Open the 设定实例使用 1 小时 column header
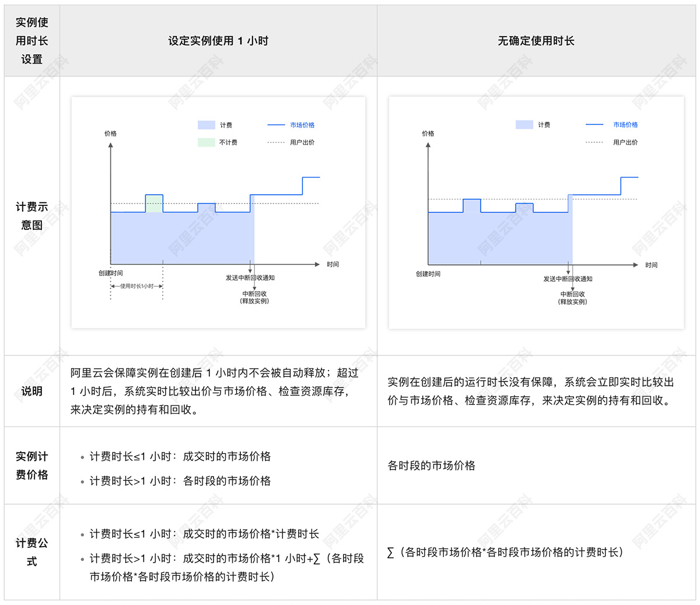The width and height of the screenshot is (700, 605). coord(218,40)
